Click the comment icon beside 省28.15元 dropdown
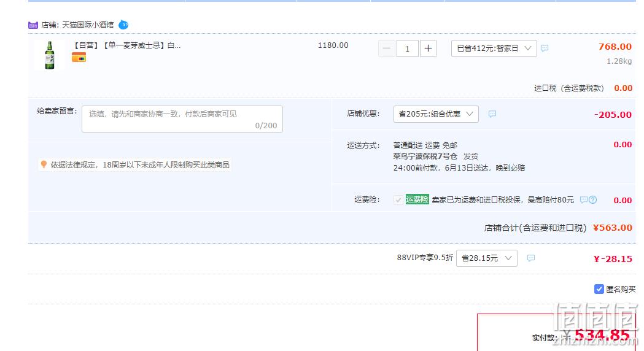The height and width of the screenshot is (351, 644). (530, 258)
